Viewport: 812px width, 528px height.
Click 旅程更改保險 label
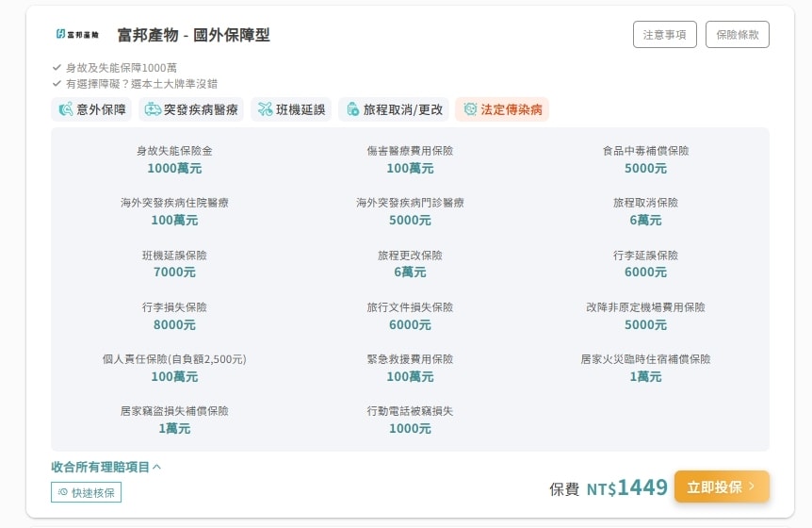[x=410, y=256]
